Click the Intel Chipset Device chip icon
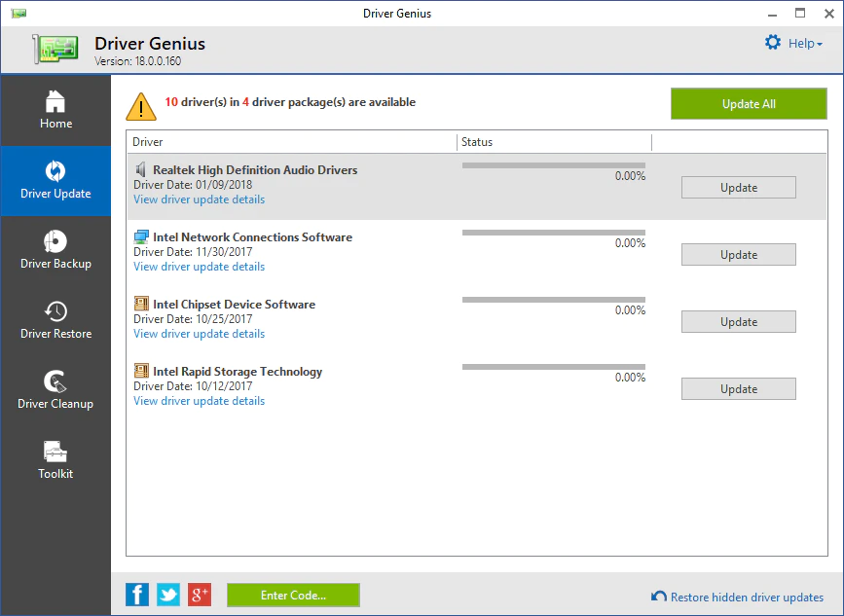844x616 pixels. coord(141,304)
